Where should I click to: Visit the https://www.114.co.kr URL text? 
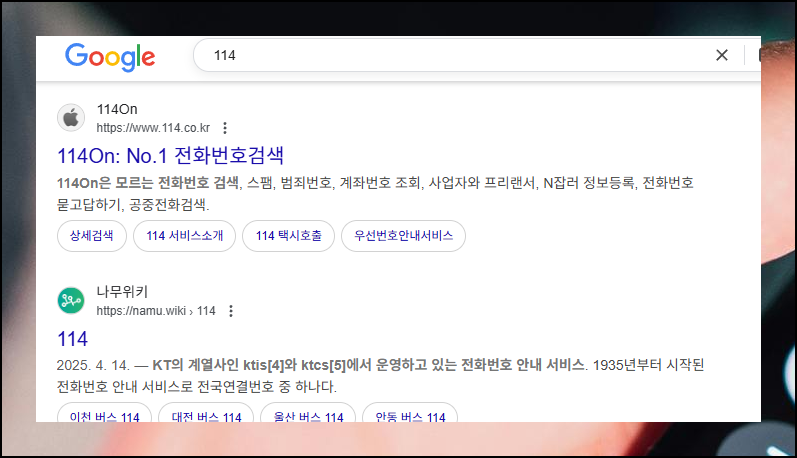153,128
